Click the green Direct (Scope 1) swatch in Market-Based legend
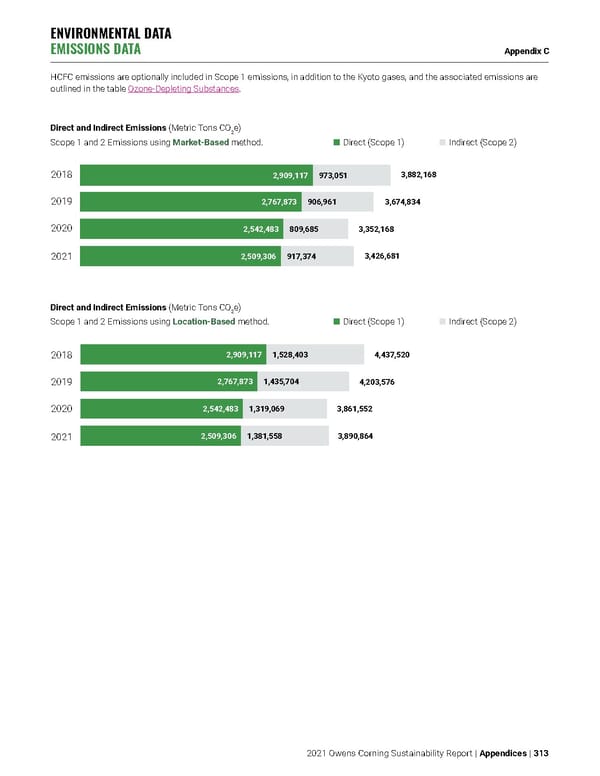 tap(336, 143)
